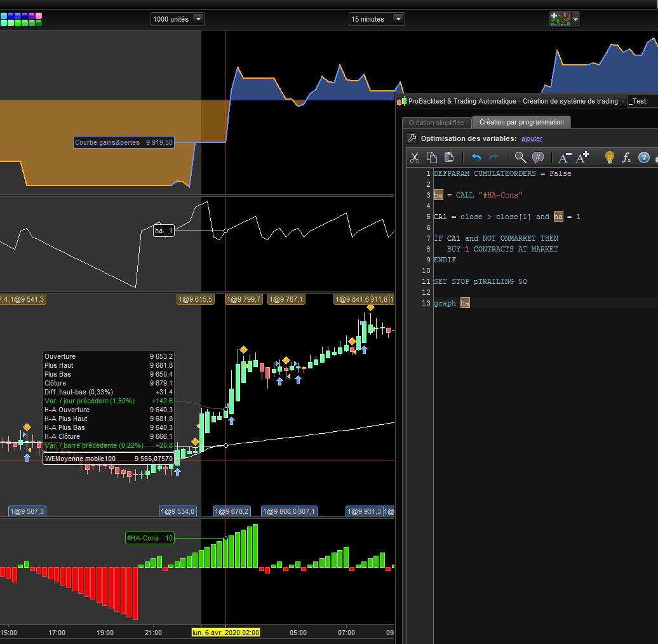Click the 17:00 time axis label
Viewport: 658px width, 644px height.
tap(57, 633)
